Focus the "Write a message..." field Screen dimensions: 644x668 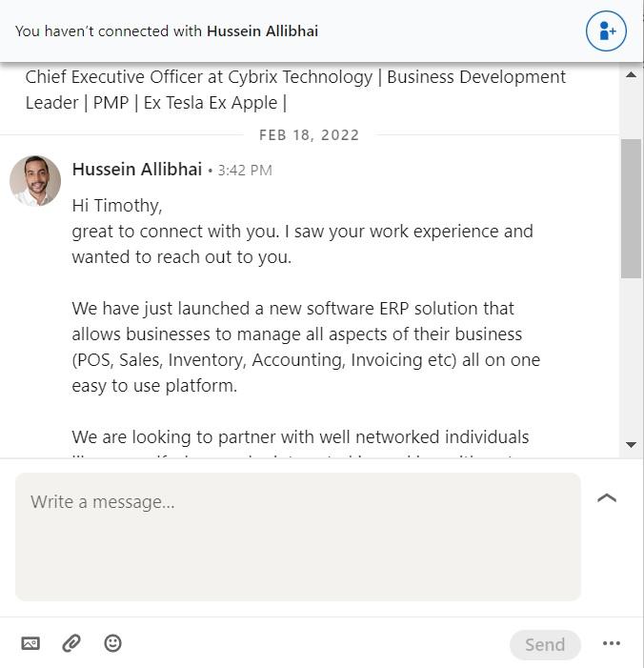(x=297, y=536)
